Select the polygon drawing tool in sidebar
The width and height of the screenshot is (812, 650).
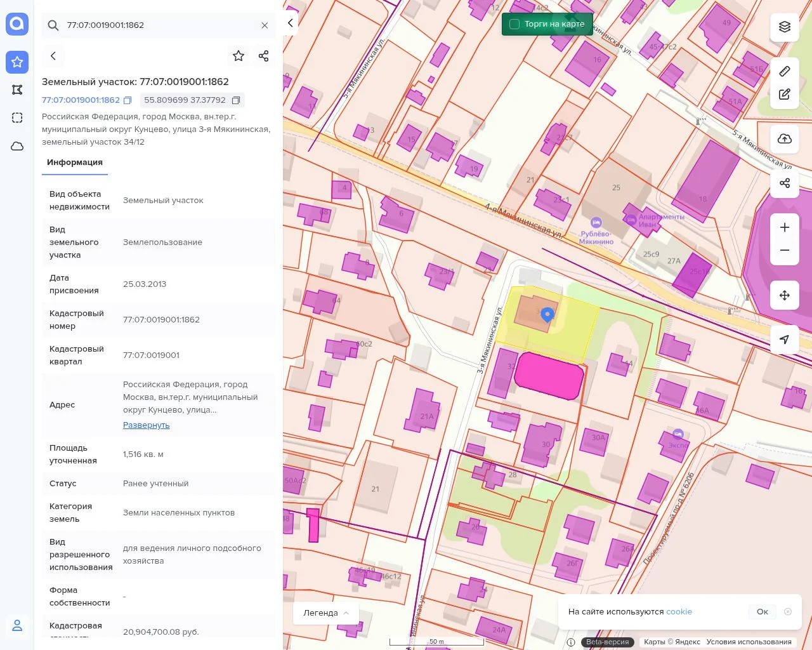(17, 90)
